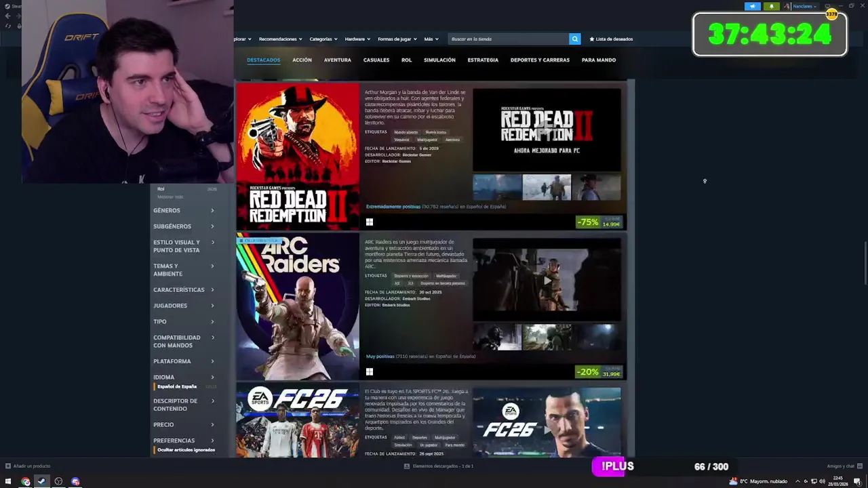Screen dimensions: 868x488
Task: Click the Rockstar Games developer name
Action: coord(416,155)
